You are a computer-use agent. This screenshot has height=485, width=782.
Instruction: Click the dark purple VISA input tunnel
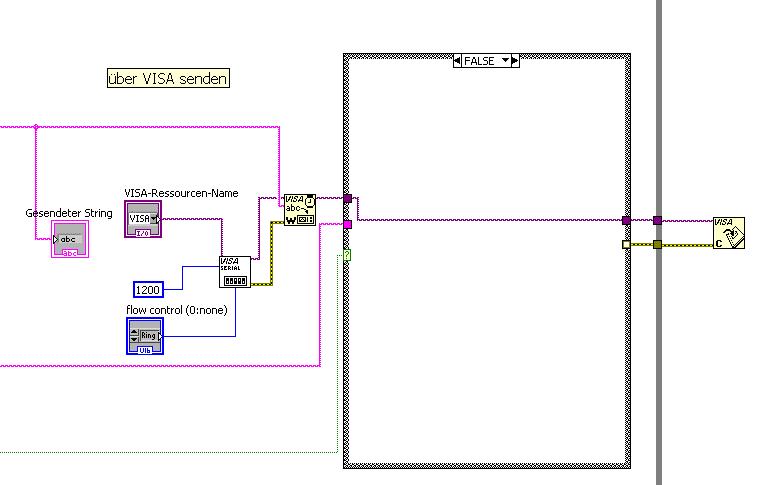(348, 199)
